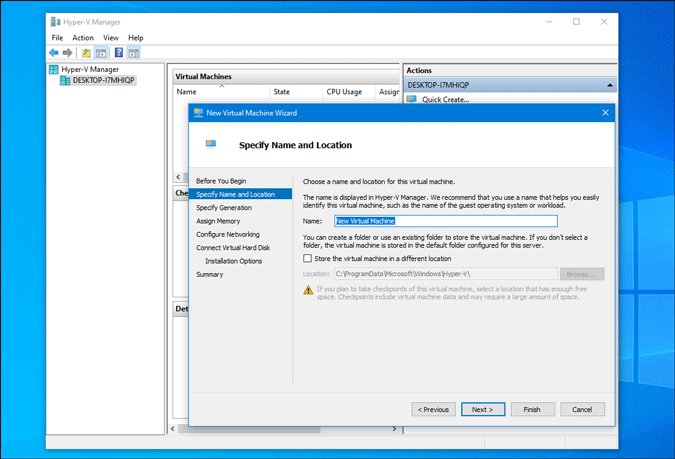
Task: Click the warning triangle icon
Action: tap(308, 290)
